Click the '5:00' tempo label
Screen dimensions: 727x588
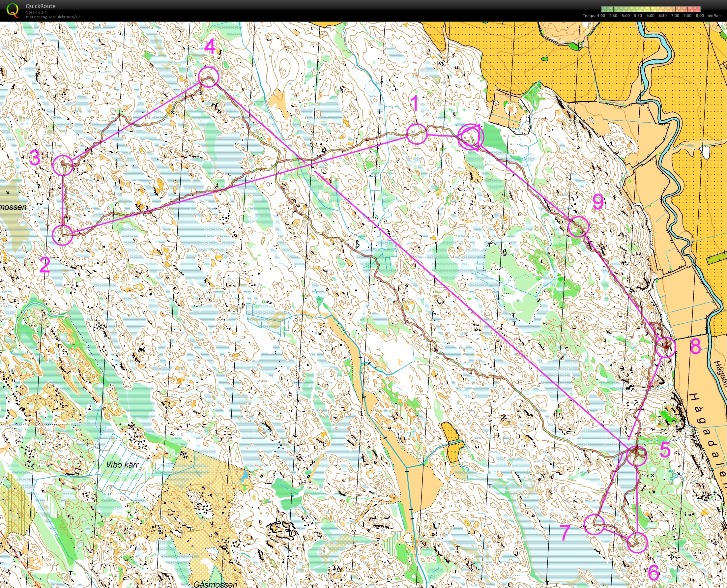(626, 15)
